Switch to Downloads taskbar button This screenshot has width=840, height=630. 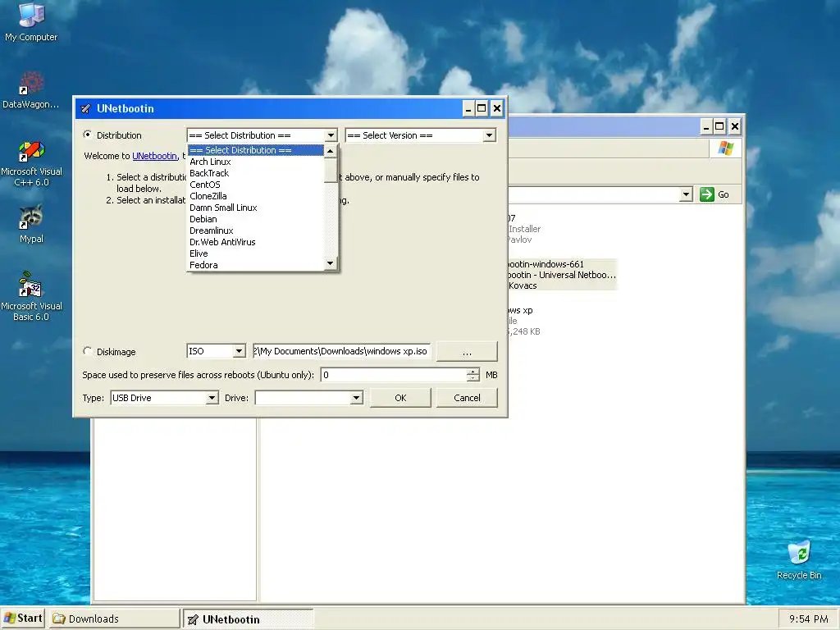tap(115, 619)
